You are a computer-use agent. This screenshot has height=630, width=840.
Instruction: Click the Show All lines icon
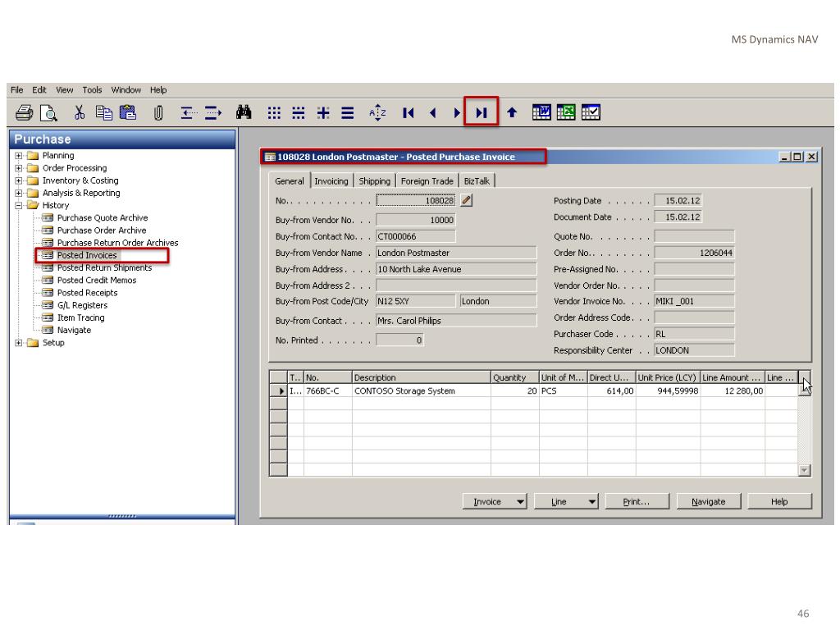pos(348,112)
